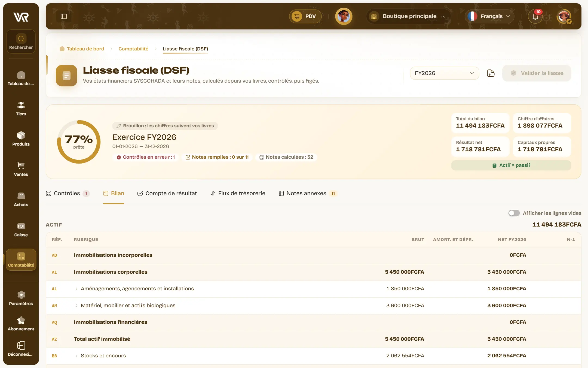Click the Total du bilan card
This screenshot has width=588, height=368.
click(480, 123)
